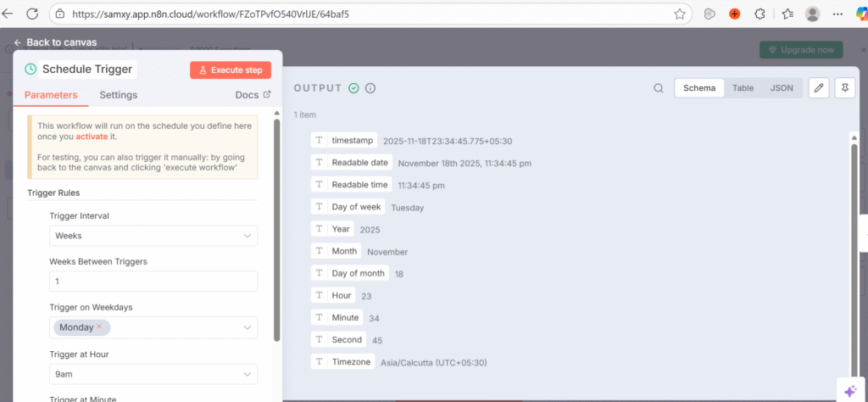Click the Execute step button
Image resolution: width=868 pixels, height=402 pixels.
[x=231, y=70]
